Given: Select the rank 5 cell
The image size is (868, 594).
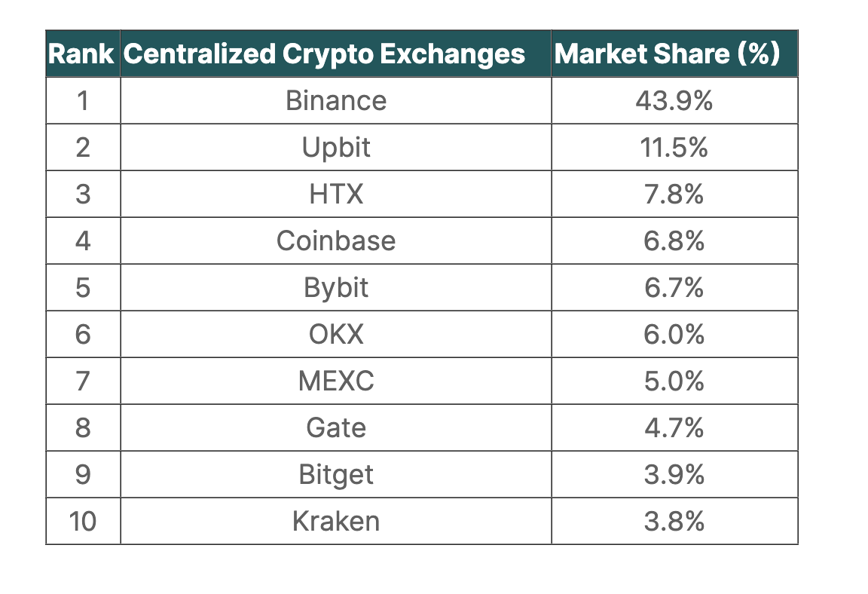Looking at the screenshot, I should [83, 288].
